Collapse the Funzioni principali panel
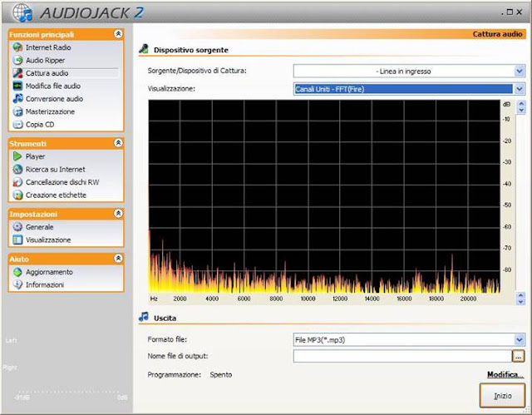The image size is (532, 415). pyautogui.click(x=118, y=33)
